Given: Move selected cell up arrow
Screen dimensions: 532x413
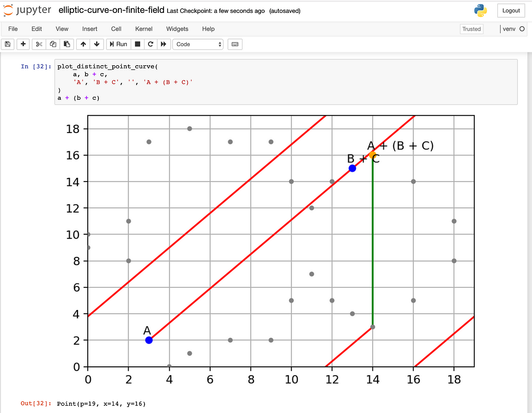Looking at the screenshot, I should 83,44.
